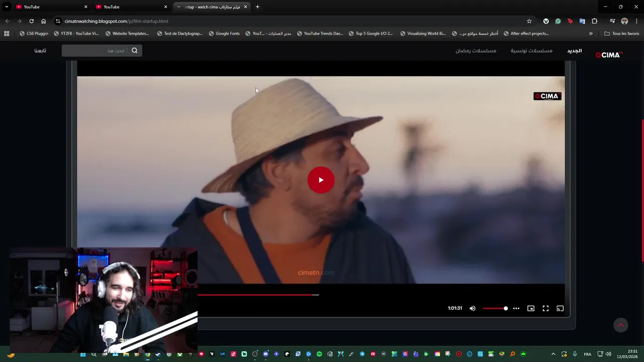
Task: Open the 'Tous les favoris' folder
Action: [622, 33]
